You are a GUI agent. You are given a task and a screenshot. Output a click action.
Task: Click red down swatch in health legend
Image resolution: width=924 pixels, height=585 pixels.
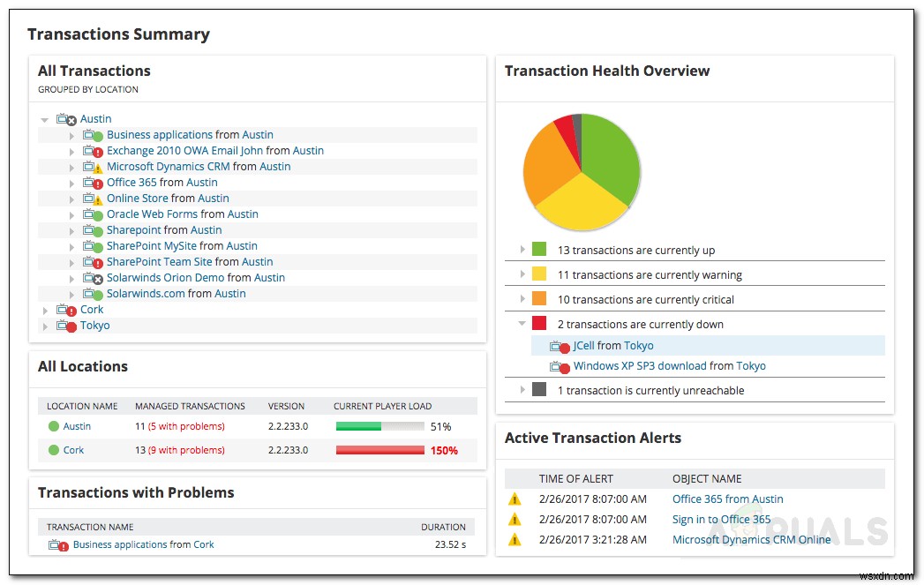point(539,323)
